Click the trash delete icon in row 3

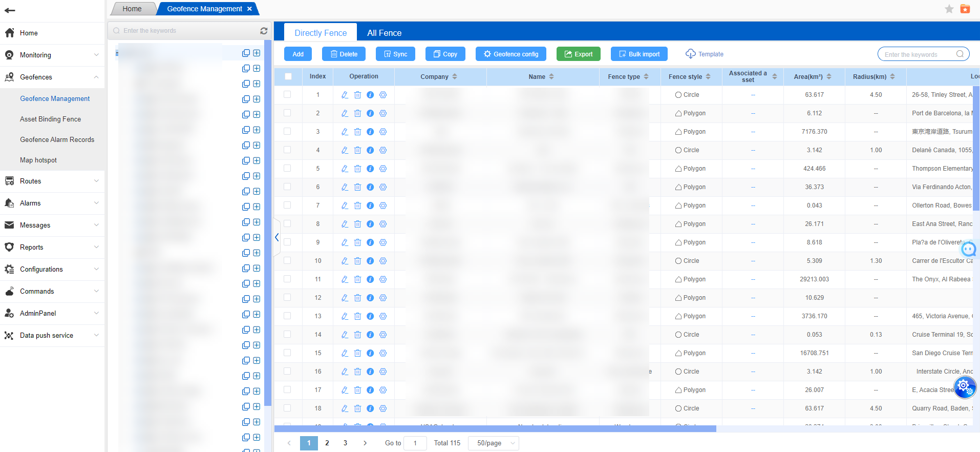tap(357, 132)
